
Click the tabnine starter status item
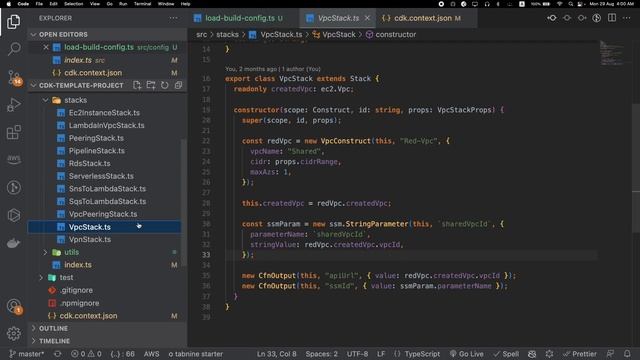coord(196,354)
